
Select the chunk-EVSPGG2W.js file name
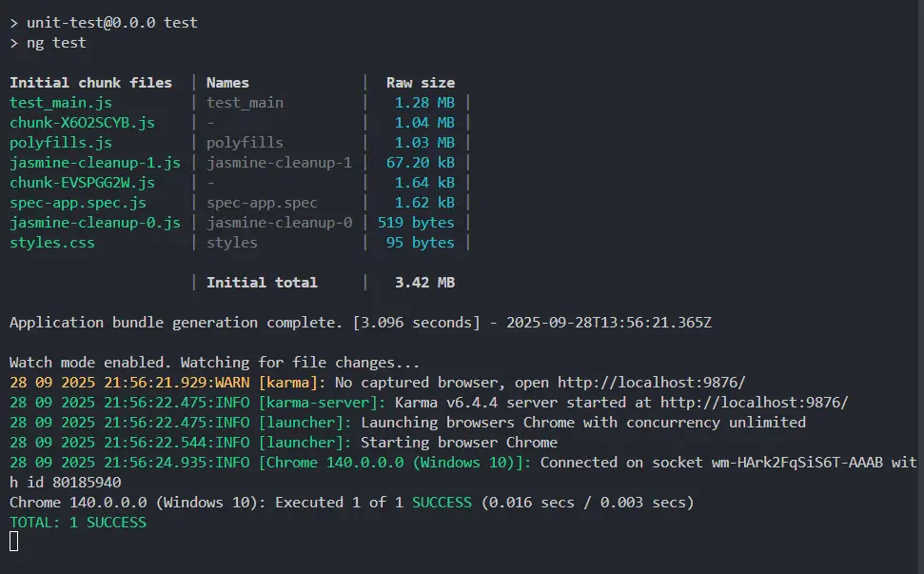(82, 183)
